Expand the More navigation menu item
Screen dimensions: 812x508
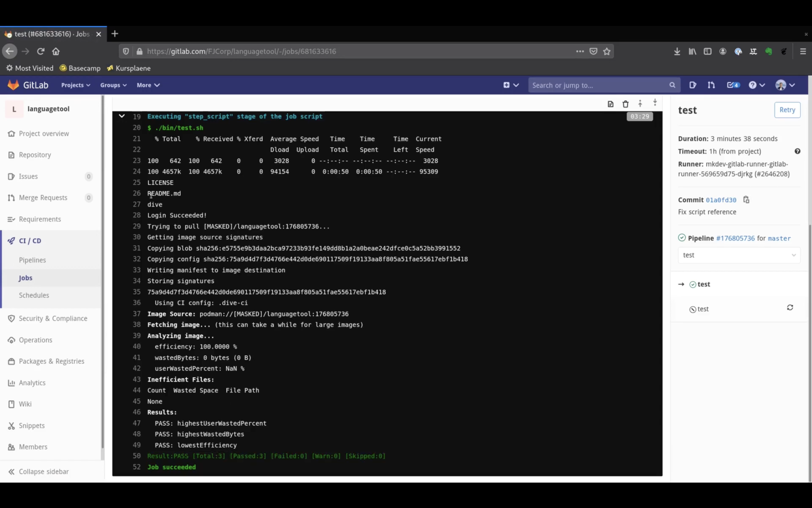pyautogui.click(x=147, y=85)
